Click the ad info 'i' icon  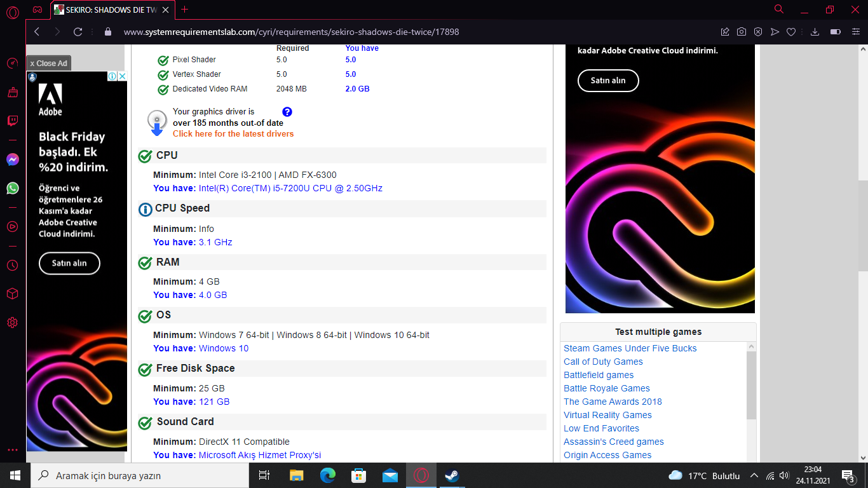(112, 76)
